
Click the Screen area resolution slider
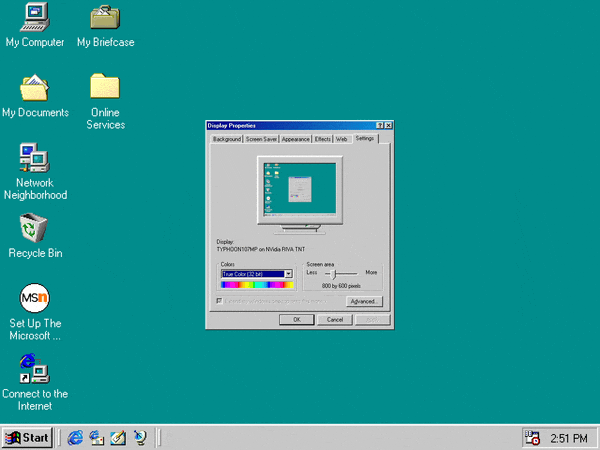[x=333, y=273]
